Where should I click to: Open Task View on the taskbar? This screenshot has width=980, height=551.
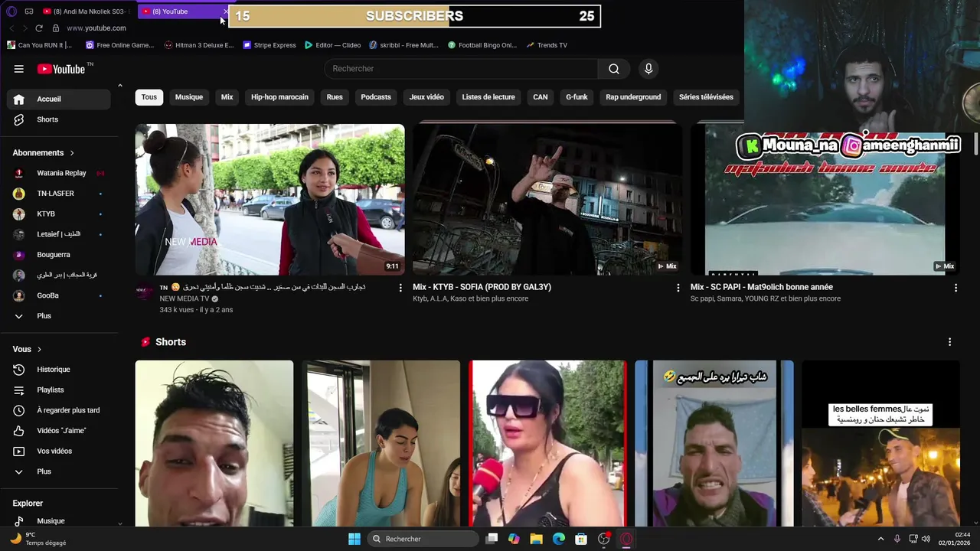coord(492,539)
